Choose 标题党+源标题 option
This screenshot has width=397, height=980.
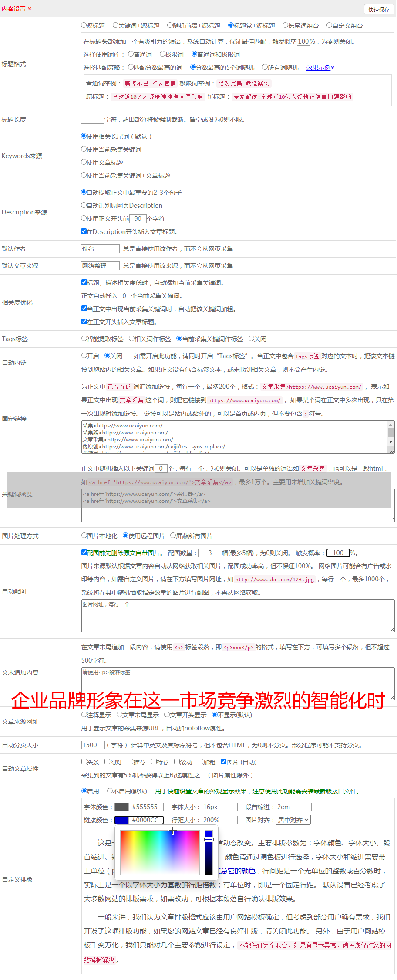coord(231,25)
